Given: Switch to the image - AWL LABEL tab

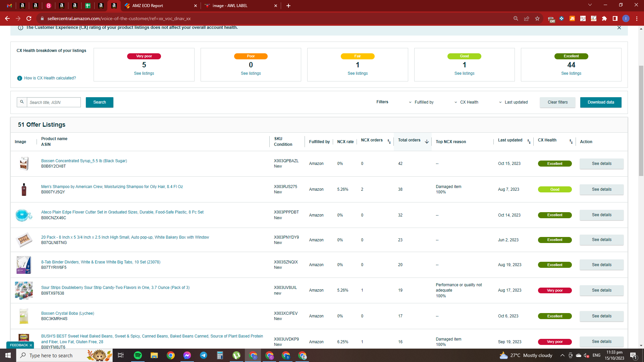Looking at the screenshot, I should 241,6.
